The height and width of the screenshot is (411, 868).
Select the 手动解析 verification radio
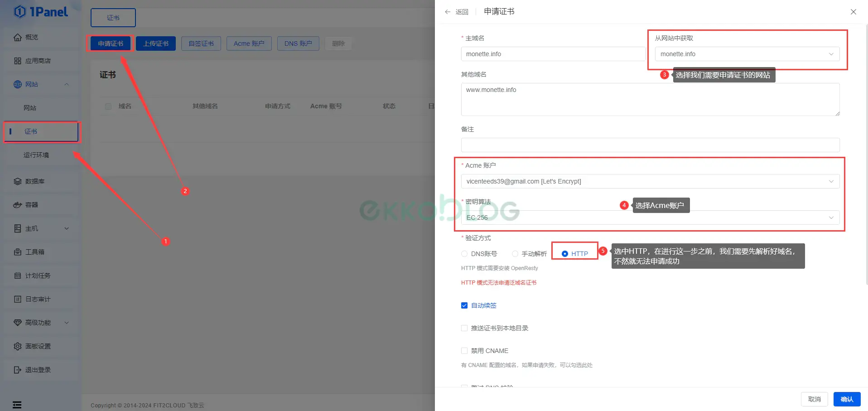point(515,254)
